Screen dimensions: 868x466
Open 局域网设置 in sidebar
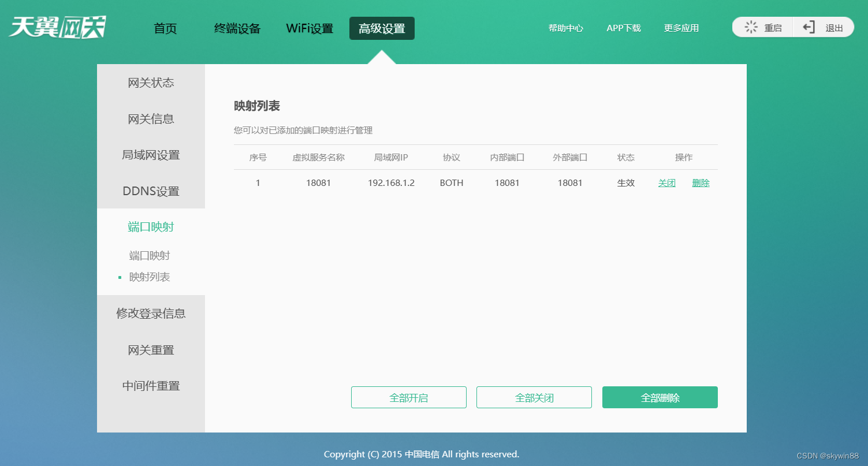click(x=151, y=155)
